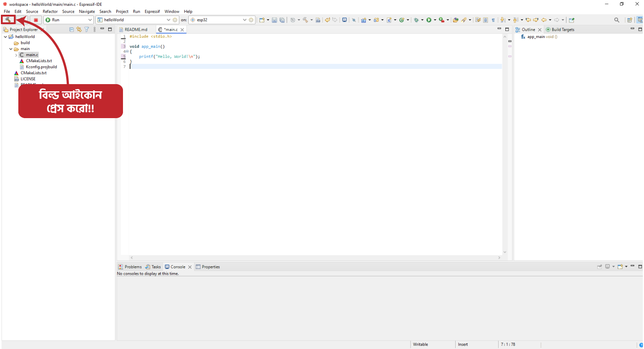Click the Open Perspective icon

click(630, 20)
